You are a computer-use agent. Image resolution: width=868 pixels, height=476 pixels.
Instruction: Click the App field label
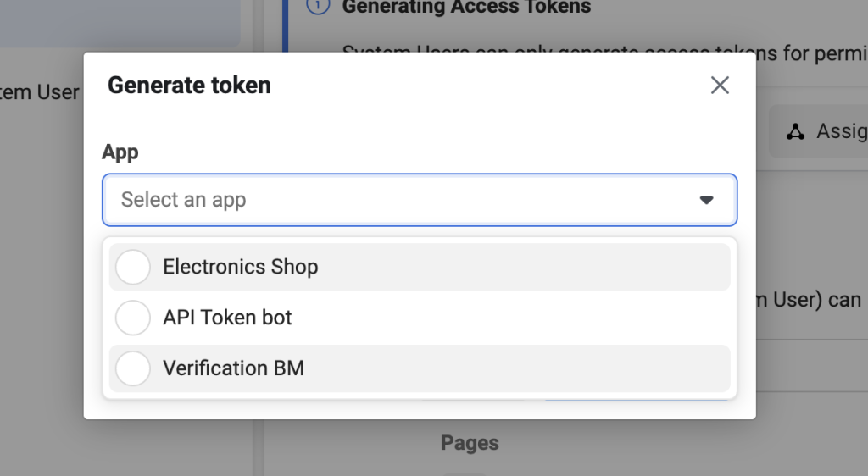click(120, 152)
